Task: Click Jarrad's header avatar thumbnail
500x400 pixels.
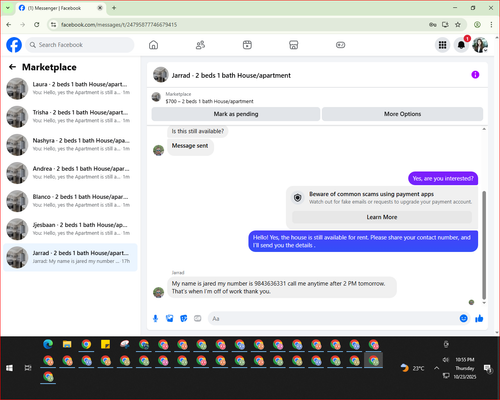Action: pyautogui.click(x=160, y=75)
